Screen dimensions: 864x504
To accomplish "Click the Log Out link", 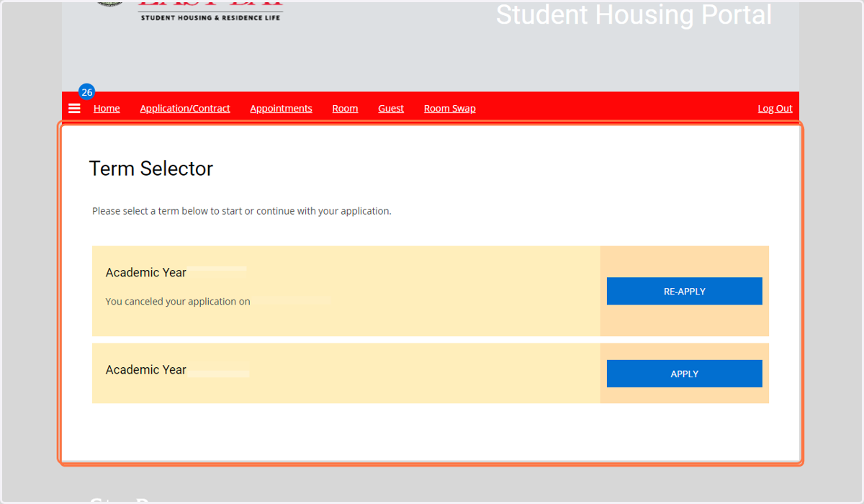I will [775, 109].
